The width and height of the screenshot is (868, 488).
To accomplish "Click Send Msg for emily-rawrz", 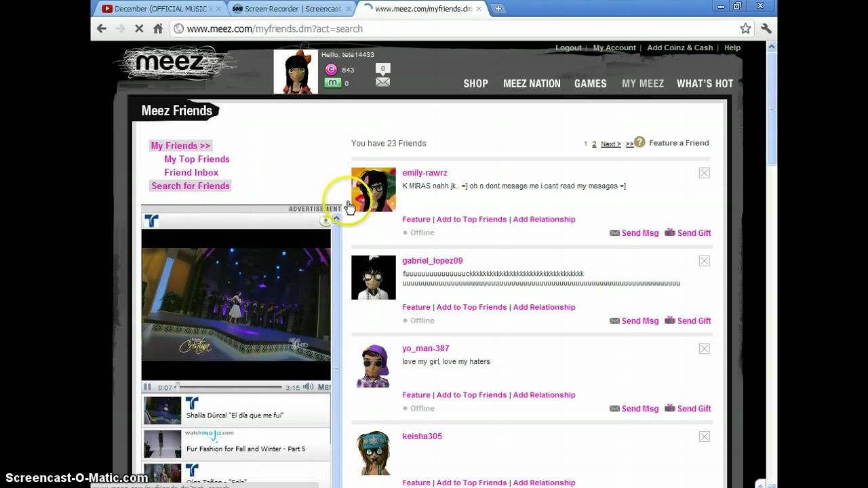I will [x=634, y=233].
